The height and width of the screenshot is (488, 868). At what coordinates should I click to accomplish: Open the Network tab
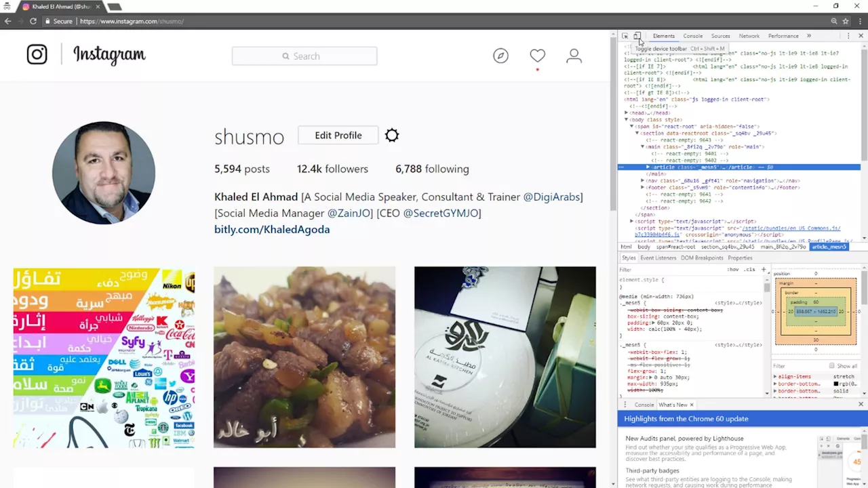click(749, 36)
